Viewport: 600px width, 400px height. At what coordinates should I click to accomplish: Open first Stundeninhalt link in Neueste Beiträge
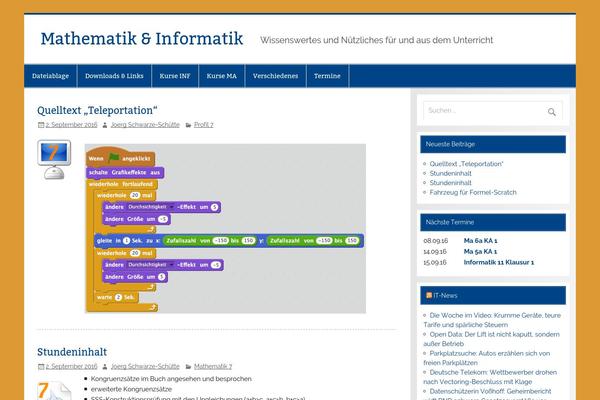click(x=450, y=173)
